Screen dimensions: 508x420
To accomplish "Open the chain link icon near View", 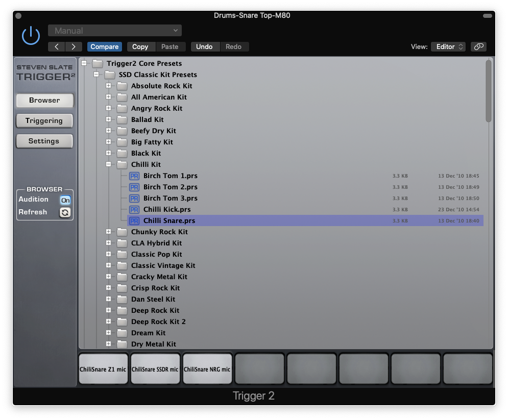I will (x=478, y=46).
